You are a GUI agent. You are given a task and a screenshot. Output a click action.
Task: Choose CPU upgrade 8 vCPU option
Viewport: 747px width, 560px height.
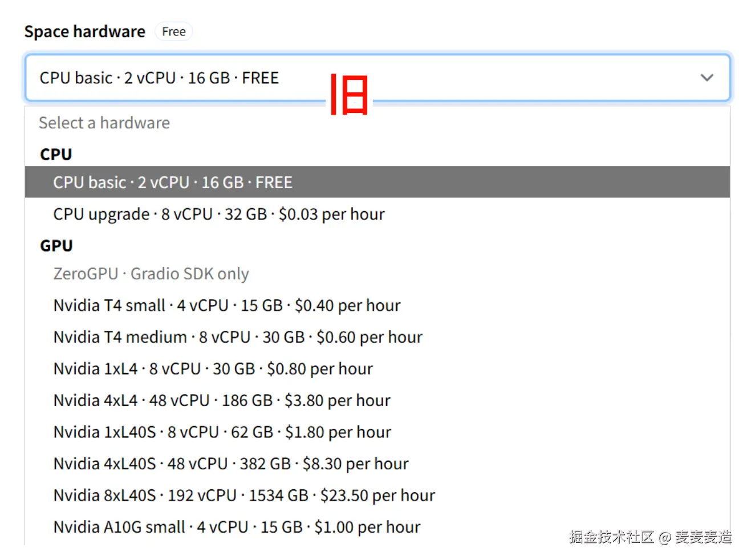coord(377,214)
